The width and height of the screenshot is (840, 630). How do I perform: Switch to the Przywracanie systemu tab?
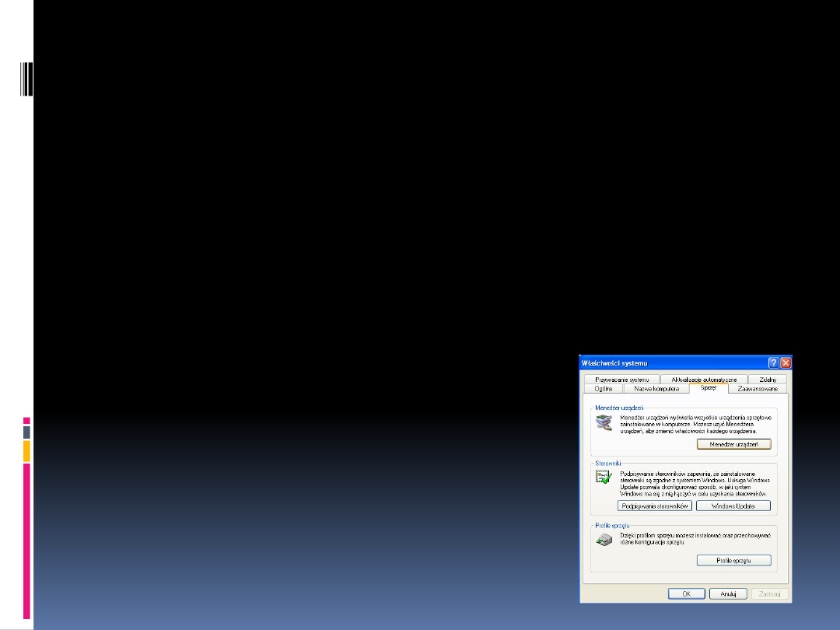621,379
